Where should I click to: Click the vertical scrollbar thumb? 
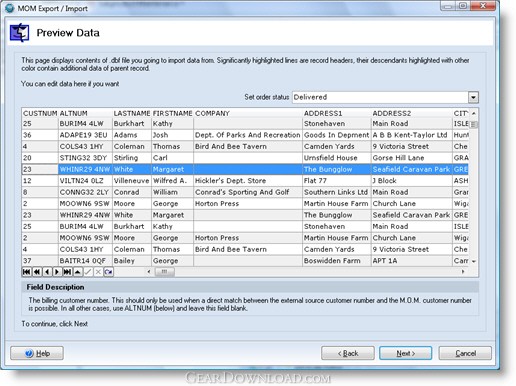[x=474, y=124]
